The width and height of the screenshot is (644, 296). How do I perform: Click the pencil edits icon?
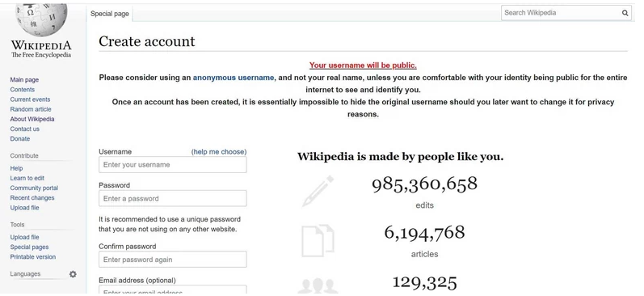pyautogui.click(x=318, y=191)
